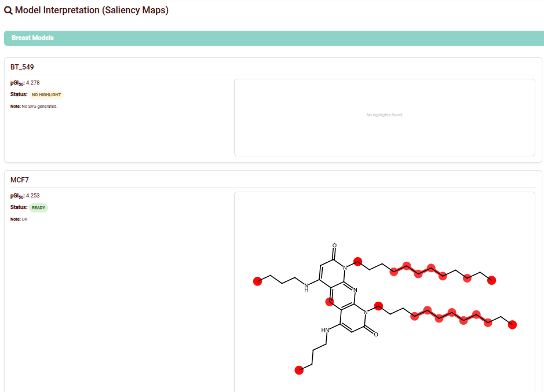
Task: Click red highlight at bottom-left butyl chain end
Action: tap(299, 370)
